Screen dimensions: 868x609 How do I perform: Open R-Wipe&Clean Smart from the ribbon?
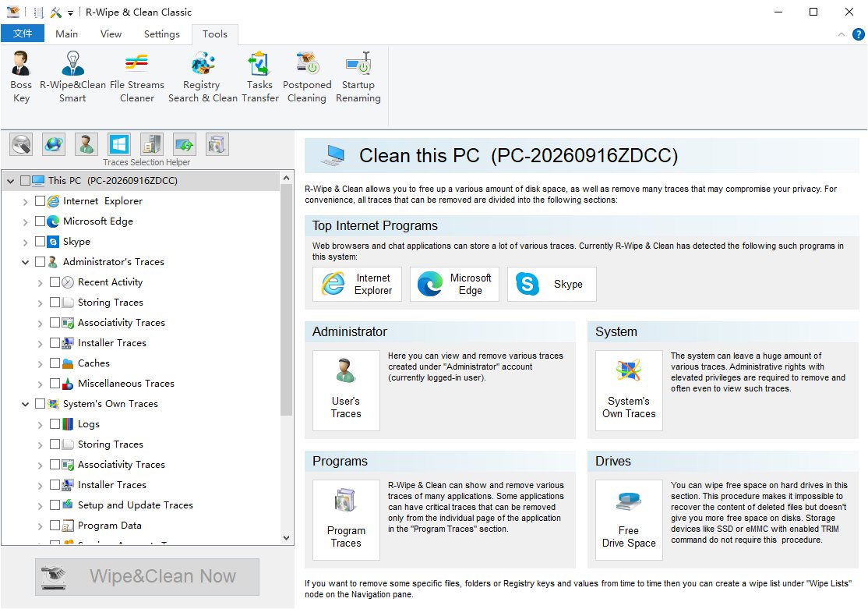[72, 77]
